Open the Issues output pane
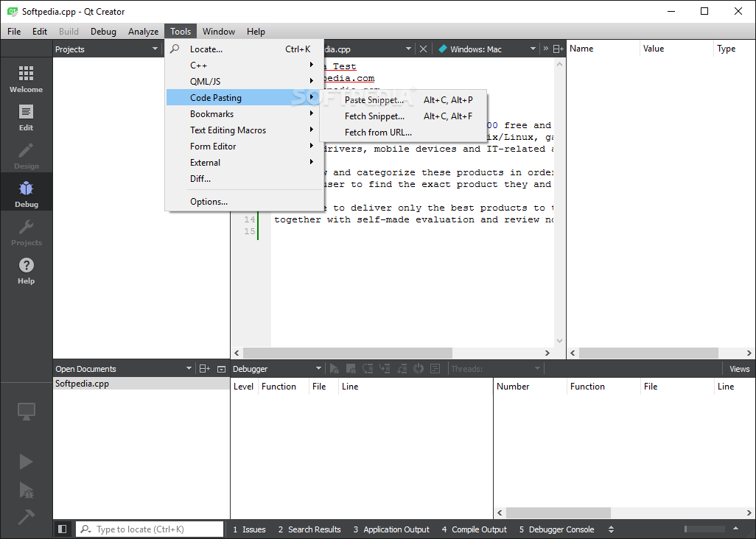Viewport: 756px width, 539px height. pyautogui.click(x=249, y=529)
